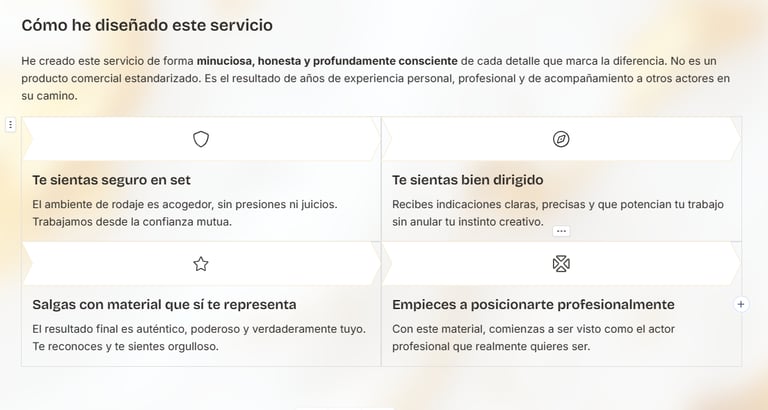The image size is (768, 410).
Task: Click the shield icon above 'Te sientas seguro'
Action: (201, 139)
